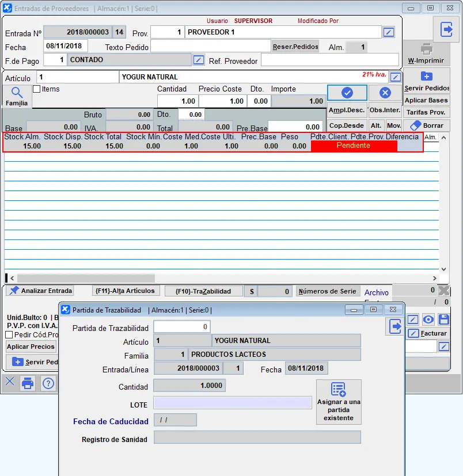
Task: Click the edit pencil next to PROVEEDOR 1
Action: click(389, 32)
